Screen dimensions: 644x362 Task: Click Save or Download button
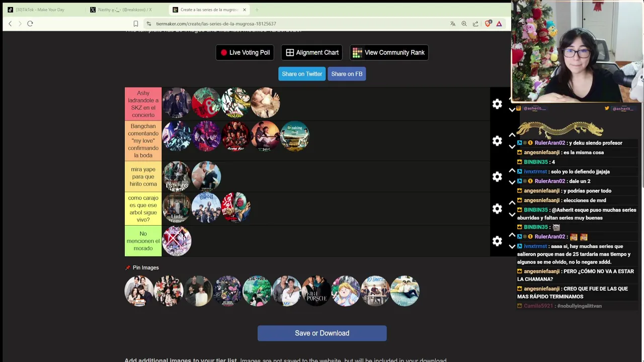(x=322, y=333)
